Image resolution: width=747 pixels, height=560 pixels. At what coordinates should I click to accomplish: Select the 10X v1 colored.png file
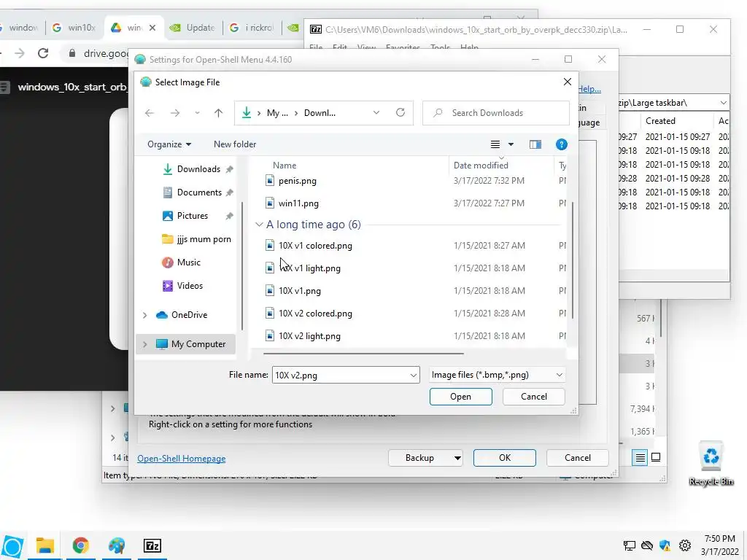click(315, 246)
